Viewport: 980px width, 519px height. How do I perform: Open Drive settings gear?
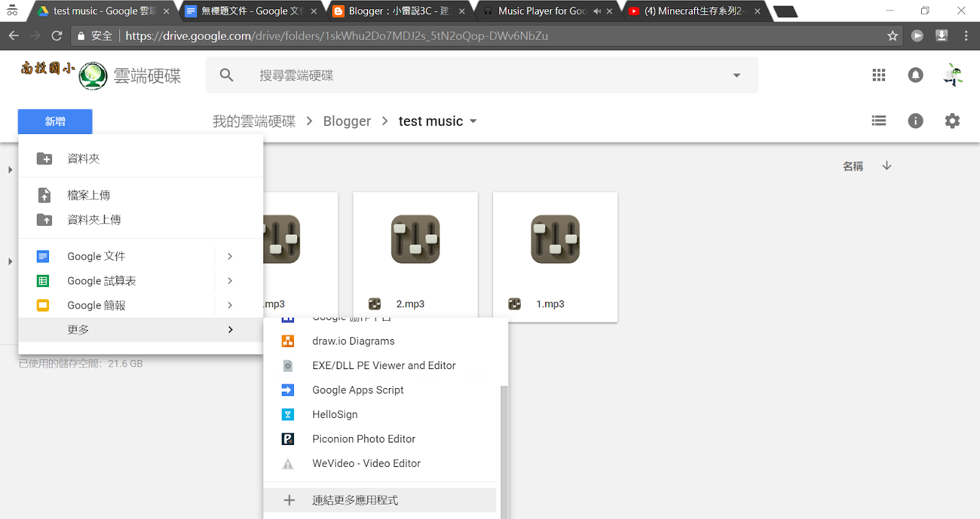pos(952,121)
